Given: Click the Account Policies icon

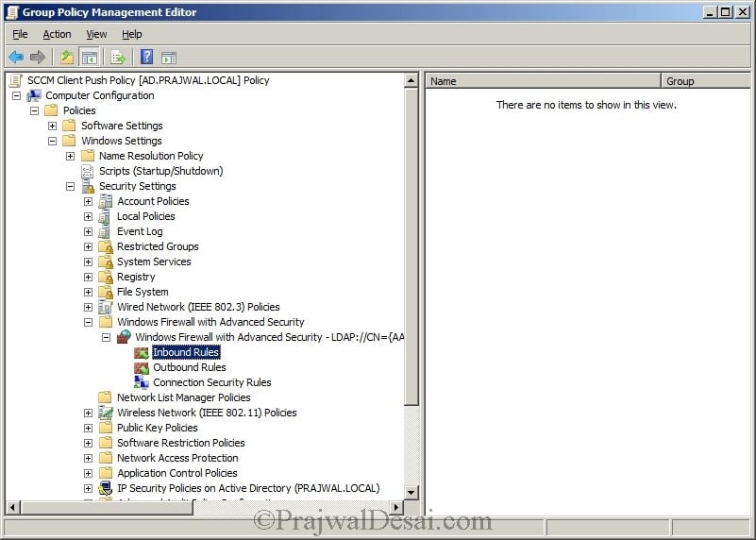Looking at the screenshot, I should 105,201.
